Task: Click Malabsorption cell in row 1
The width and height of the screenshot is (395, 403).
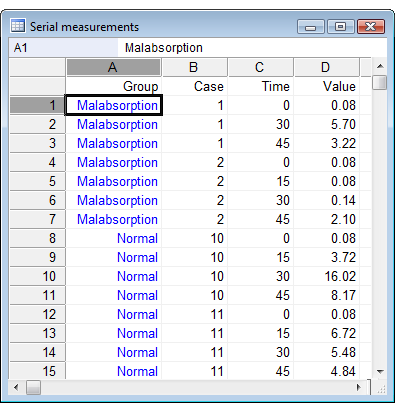Action: 114,105
